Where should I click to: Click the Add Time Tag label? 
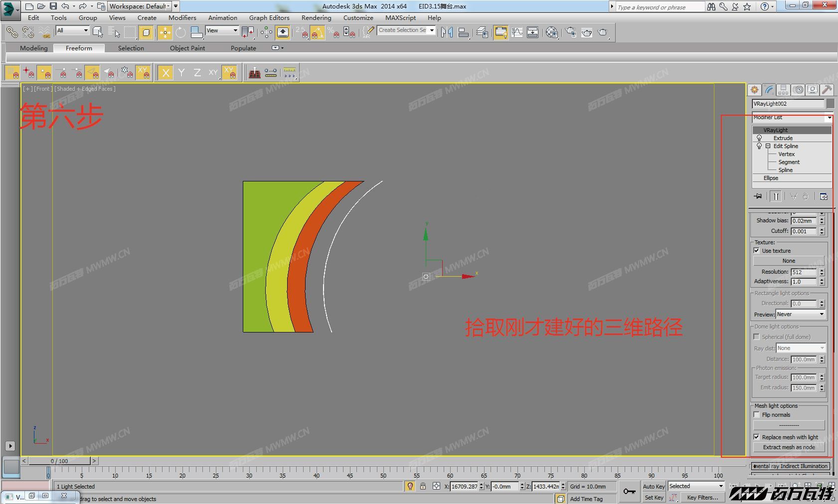click(x=586, y=499)
